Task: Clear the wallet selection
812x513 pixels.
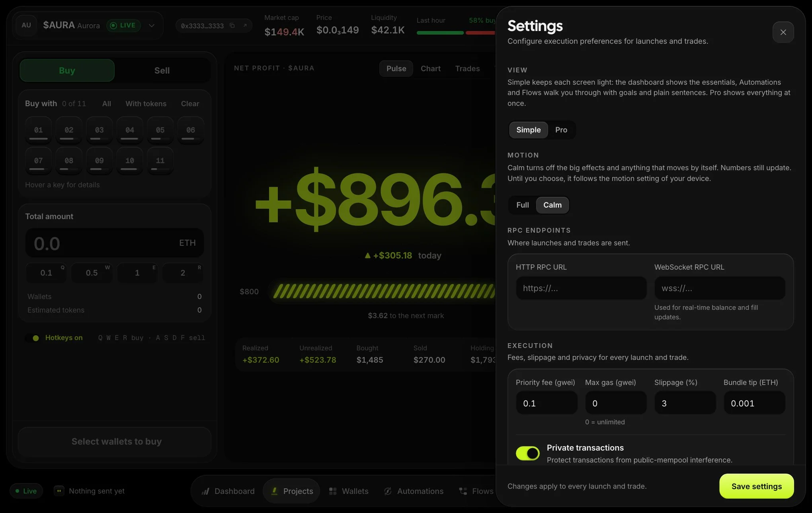Action: (190, 104)
